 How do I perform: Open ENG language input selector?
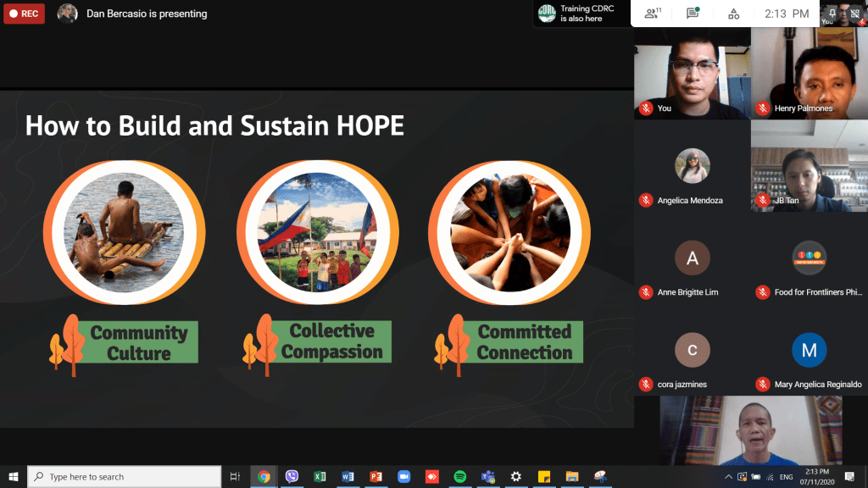(x=787, y=477)
